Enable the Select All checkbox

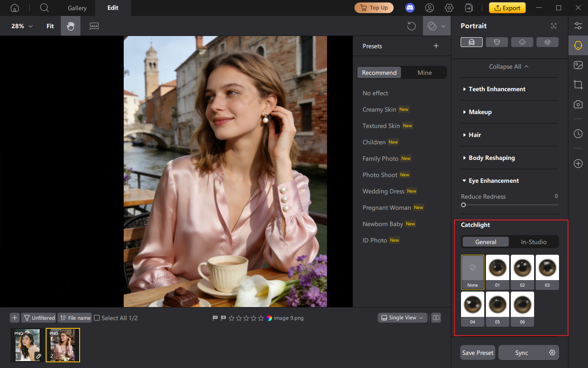click(x=96, y=318)
